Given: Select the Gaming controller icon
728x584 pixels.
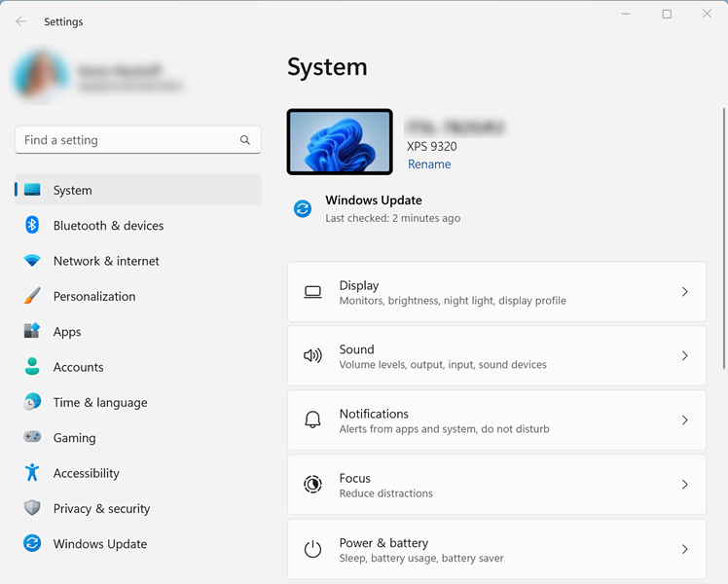Looking at the screenshot, I should point(32,438).
